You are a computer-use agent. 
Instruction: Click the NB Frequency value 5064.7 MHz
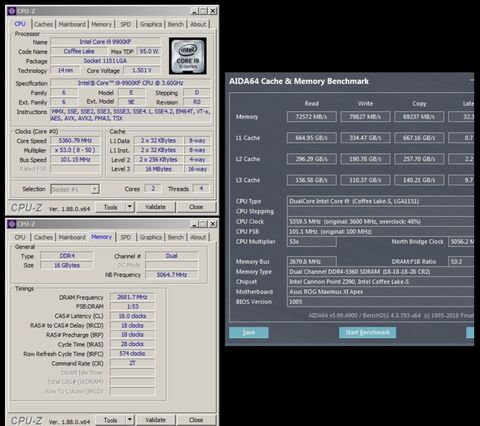tap(172, 275)
